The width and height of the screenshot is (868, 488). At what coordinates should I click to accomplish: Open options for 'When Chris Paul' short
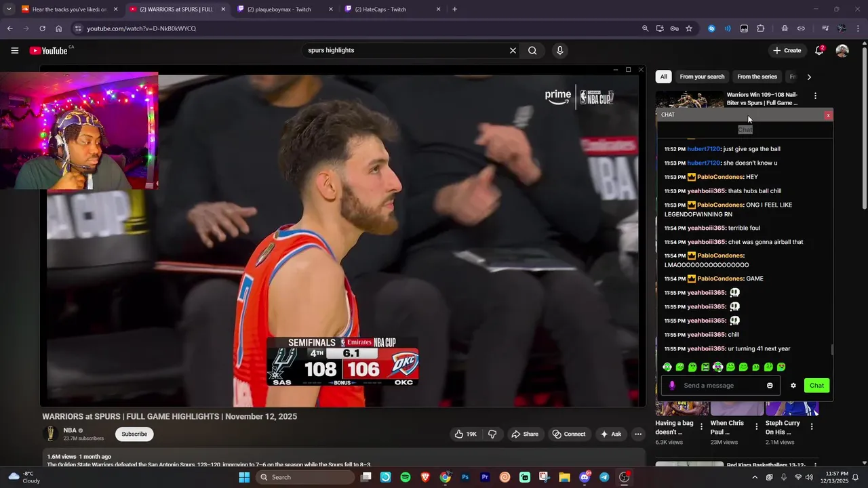tap(756, 427)
